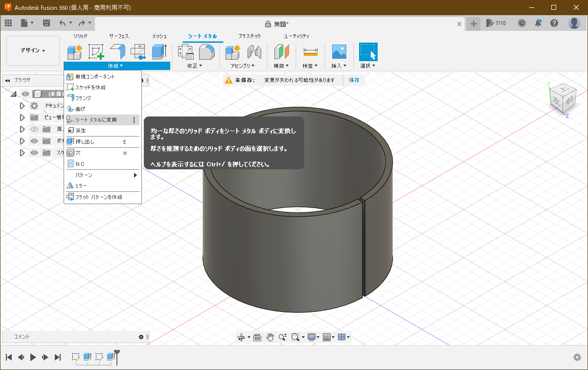588x370 pixels.
Task: Click the Joint tool icon
Action: (x=254, y=51)
